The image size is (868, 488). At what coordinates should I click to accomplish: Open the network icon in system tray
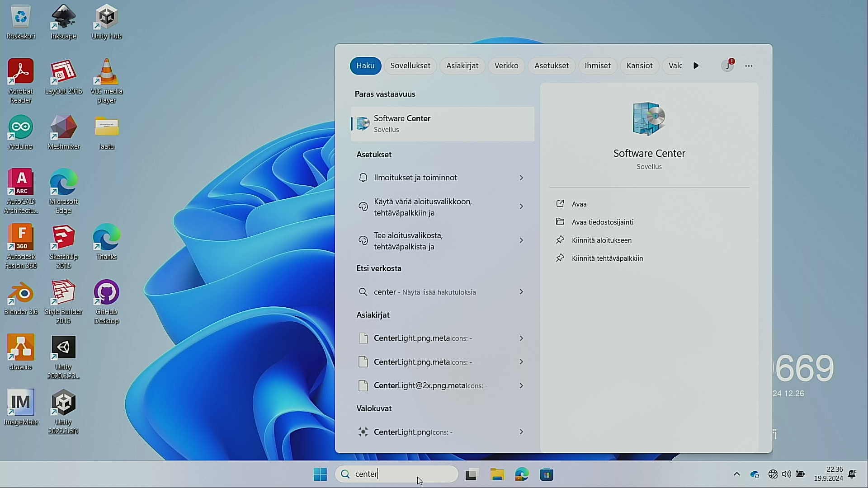pyautogui.click(x=773, y=474)
